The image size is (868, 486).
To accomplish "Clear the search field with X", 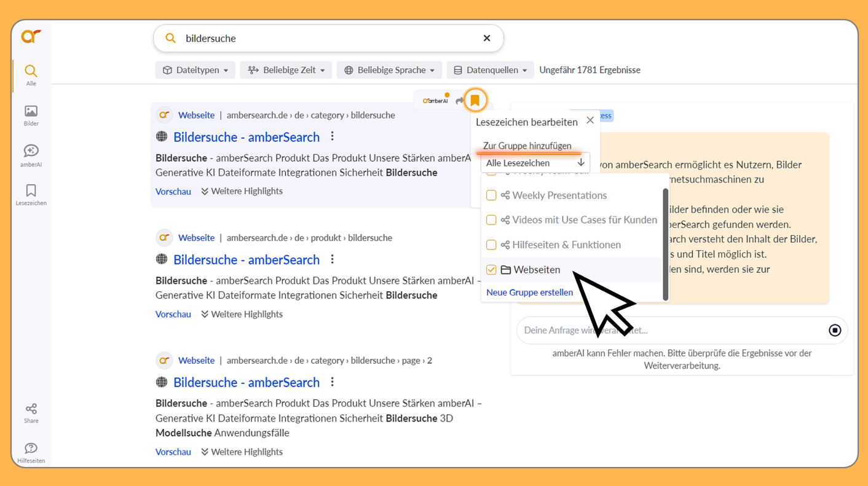I will point(487,38).
